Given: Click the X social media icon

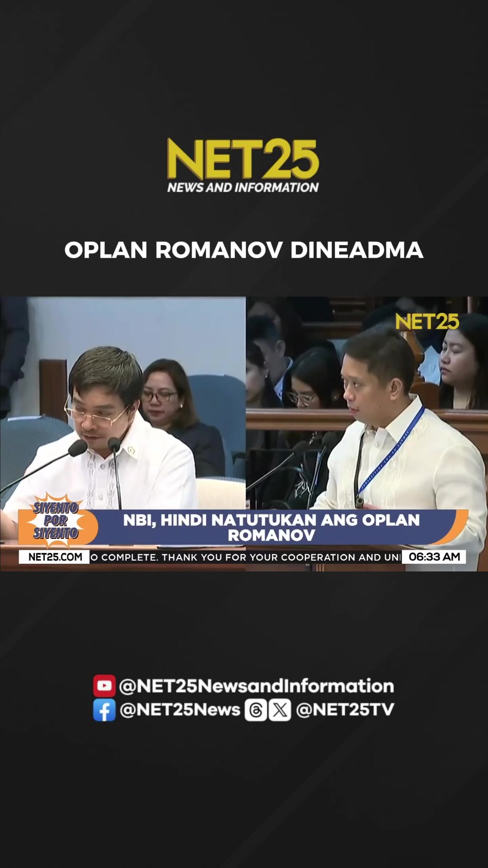Looking at the screenshot, I should [x=280, y=710].
